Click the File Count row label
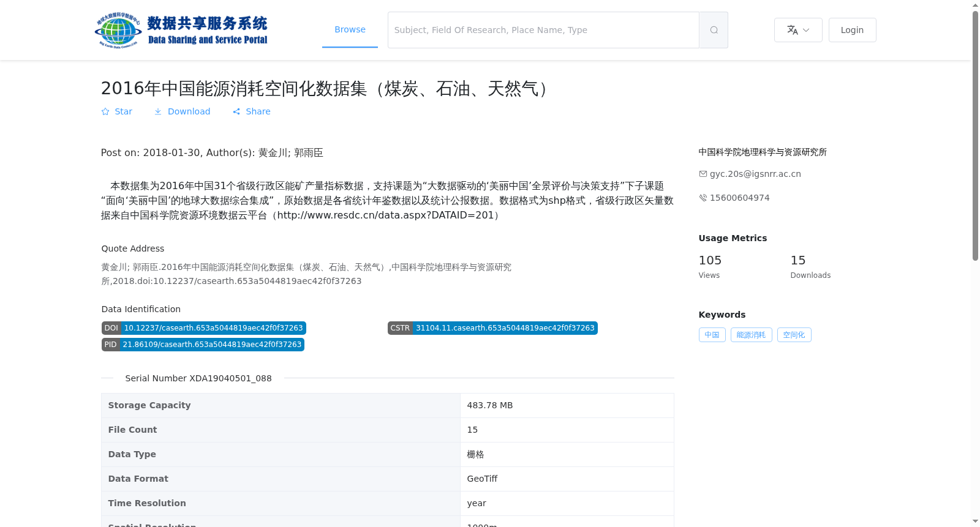 tap(132, 430)
